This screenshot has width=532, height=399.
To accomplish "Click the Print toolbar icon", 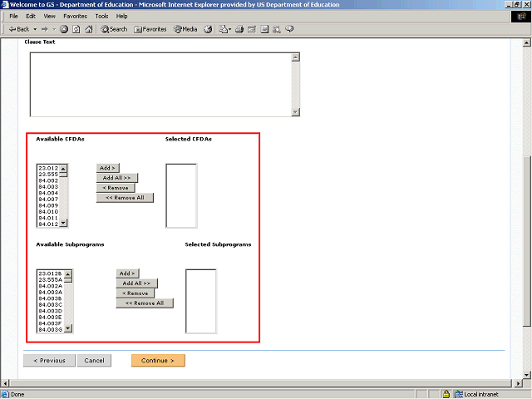I will click(239, 29).
